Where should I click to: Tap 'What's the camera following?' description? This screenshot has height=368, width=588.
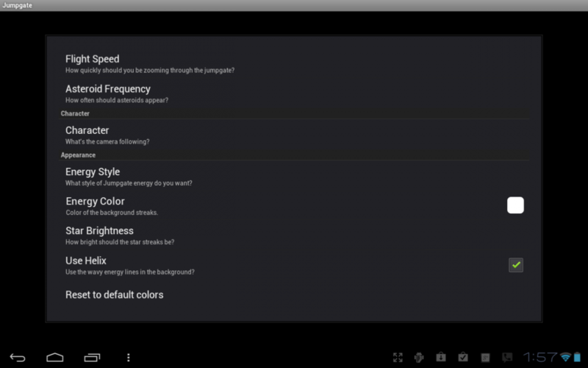pos(107,141)
